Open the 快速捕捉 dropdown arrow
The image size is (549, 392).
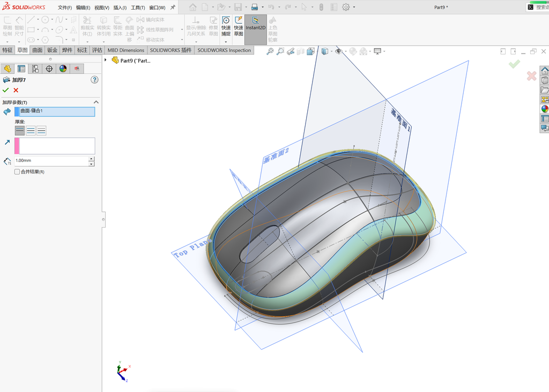pyautogui.click(x=226, y=42)
